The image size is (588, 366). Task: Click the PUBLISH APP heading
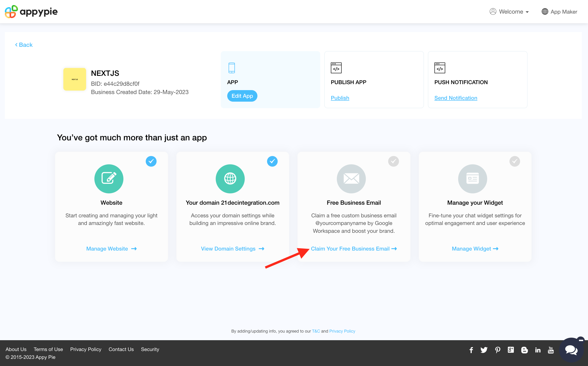(x=348, y=82)
